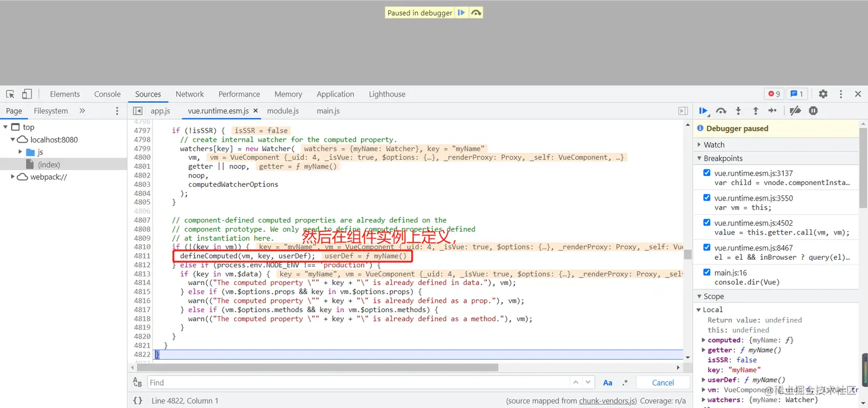Step over from the paused overlay
The image size is (868, 408).
click(x=476, y=13)
